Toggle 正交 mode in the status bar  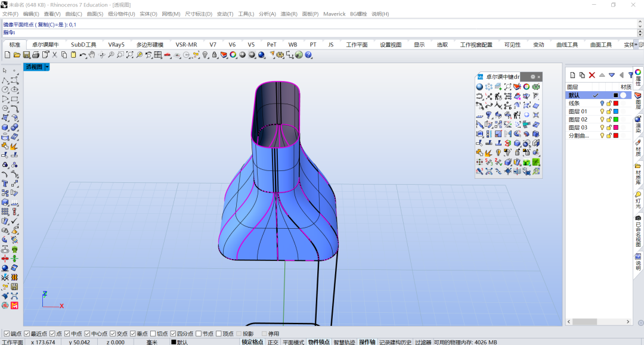(273, 342)
